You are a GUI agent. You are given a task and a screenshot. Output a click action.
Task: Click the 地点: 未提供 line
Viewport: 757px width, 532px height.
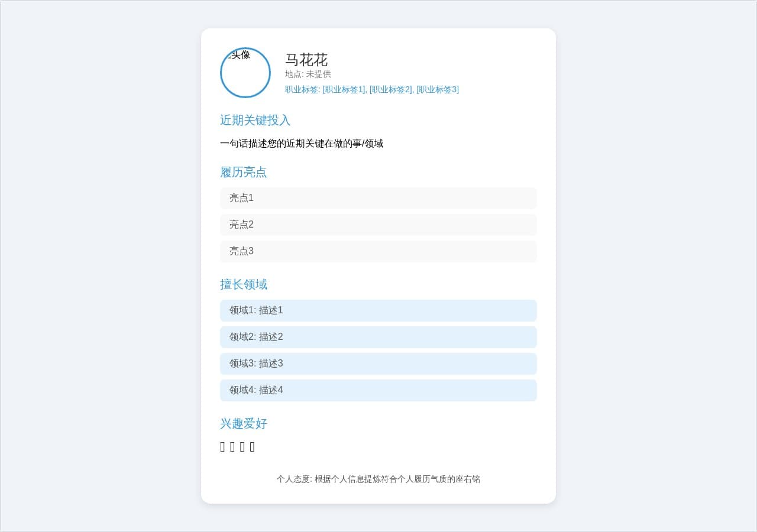[x=308, y=74]
